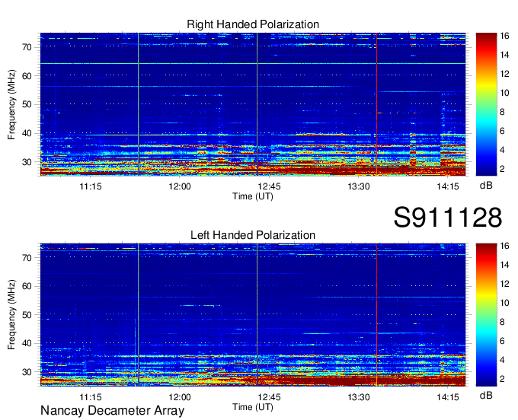Click the 14:15 tick label on bottom plot
This screenshot has height=420, width=518.
pos(448,397)
